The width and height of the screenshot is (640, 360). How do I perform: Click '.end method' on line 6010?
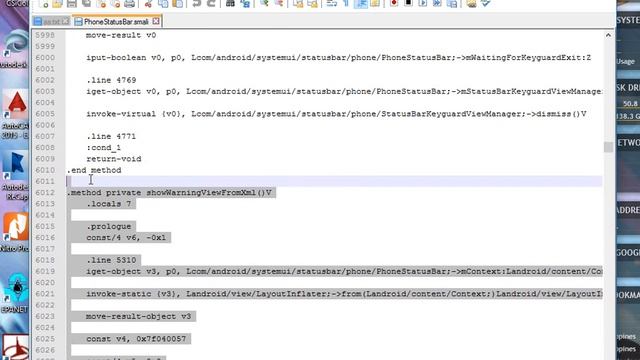[94, 170]
